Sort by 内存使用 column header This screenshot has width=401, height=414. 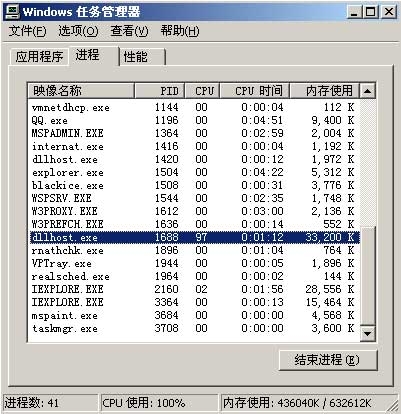coord(325,91)
